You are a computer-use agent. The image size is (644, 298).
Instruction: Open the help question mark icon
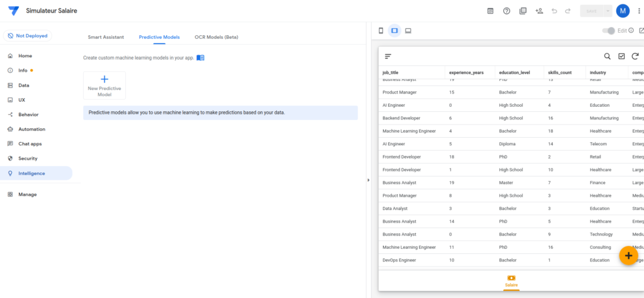pos(506,11)
